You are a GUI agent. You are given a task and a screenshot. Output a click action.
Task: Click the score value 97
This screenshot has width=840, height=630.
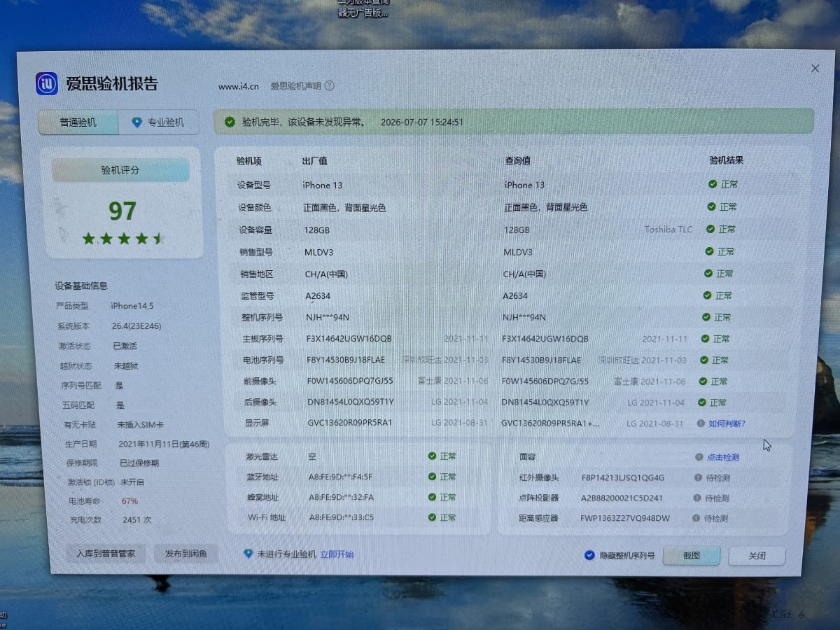coord(122,211)
